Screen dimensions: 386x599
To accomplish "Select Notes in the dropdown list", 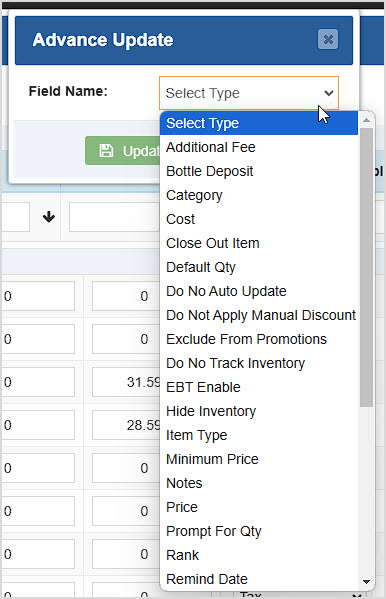I will click(x=259, y=483).
